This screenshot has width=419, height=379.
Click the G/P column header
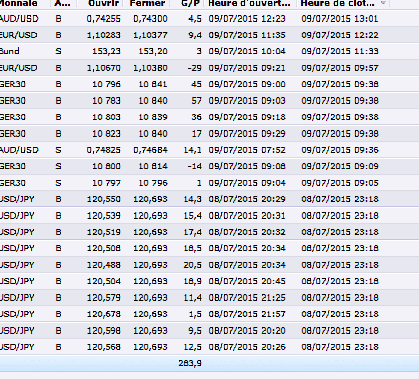(191, 3)
